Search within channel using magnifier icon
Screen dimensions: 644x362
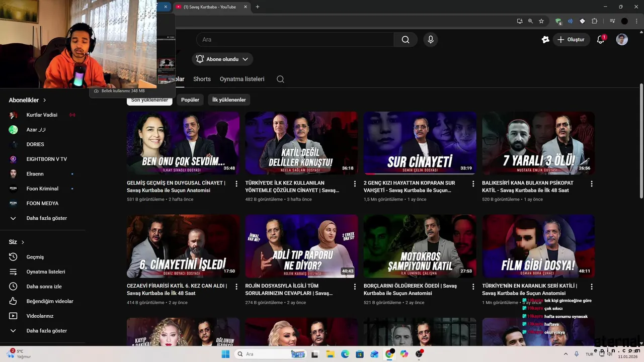tap(280, 79)
